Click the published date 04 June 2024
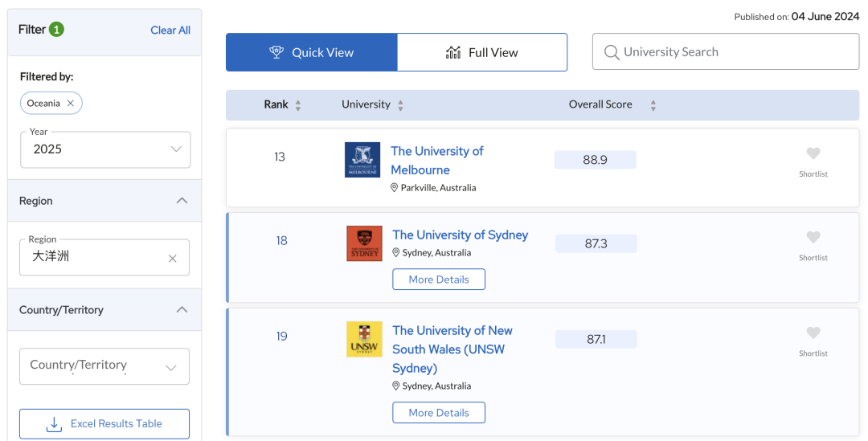This screenshot has width=868, height=441. (x=825, y=17)
